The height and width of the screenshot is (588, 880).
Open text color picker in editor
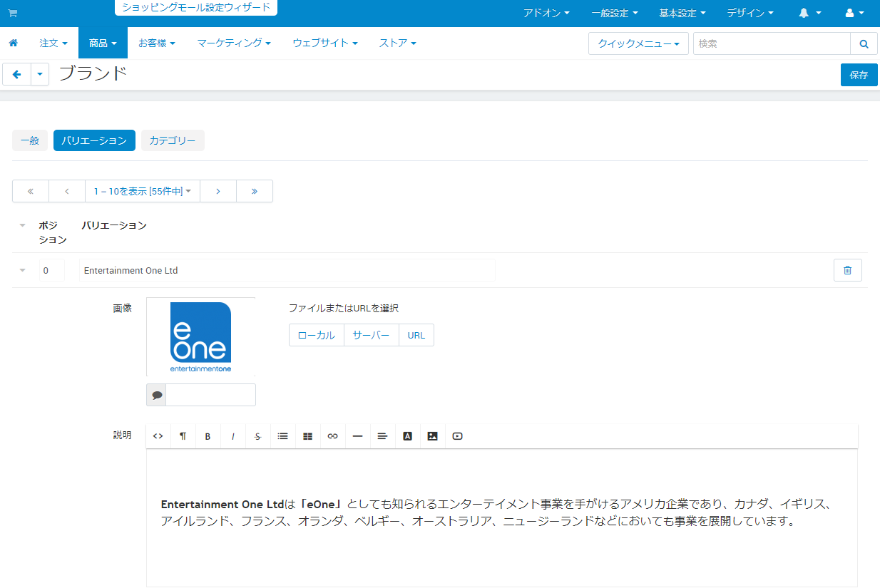pyautogui.click(x=408, y=436)
